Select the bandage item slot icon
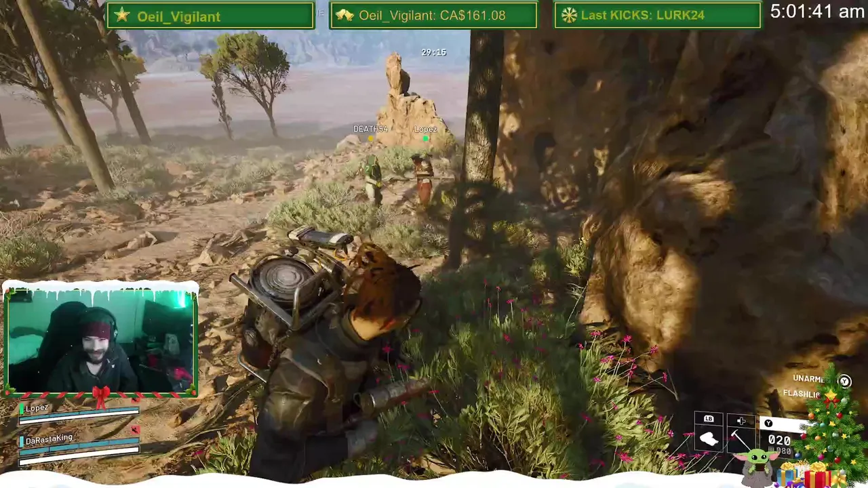 [709, 439]
